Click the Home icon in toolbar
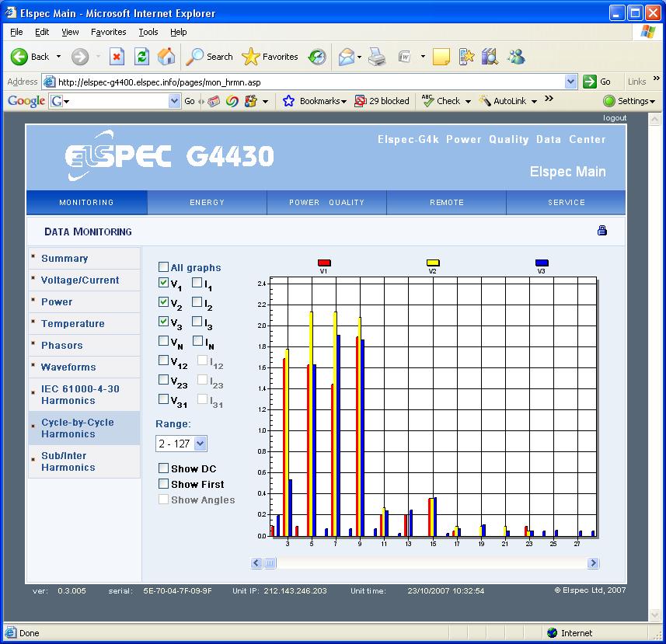 click(166, 57)
